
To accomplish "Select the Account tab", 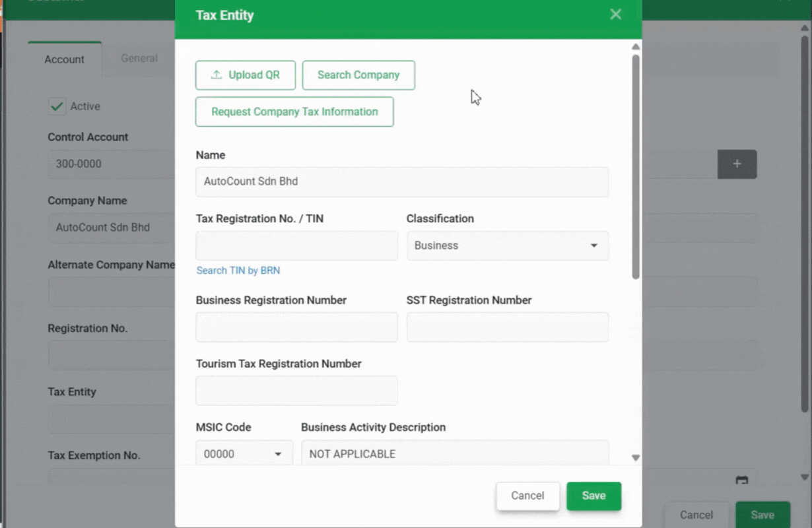I will (64, 59).
